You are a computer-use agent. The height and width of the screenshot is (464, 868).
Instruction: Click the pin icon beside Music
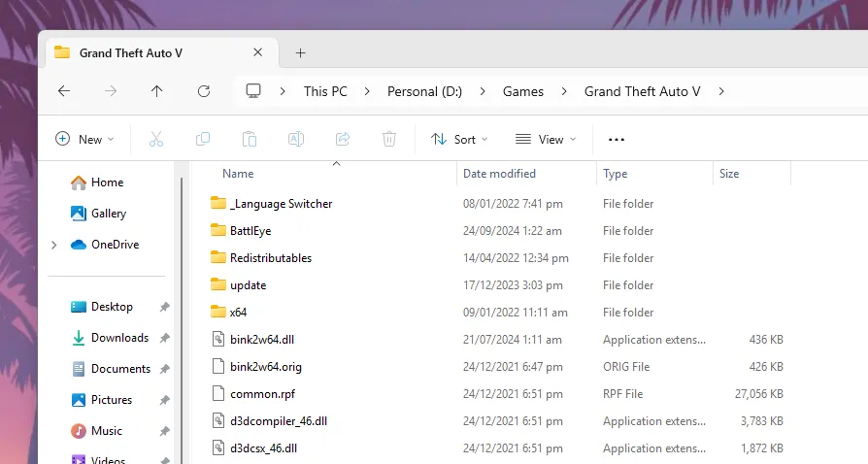[x=164, y=431]
